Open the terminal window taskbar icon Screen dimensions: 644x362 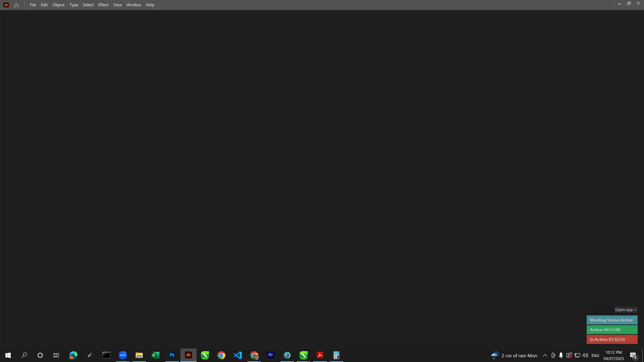coord(106,355)
